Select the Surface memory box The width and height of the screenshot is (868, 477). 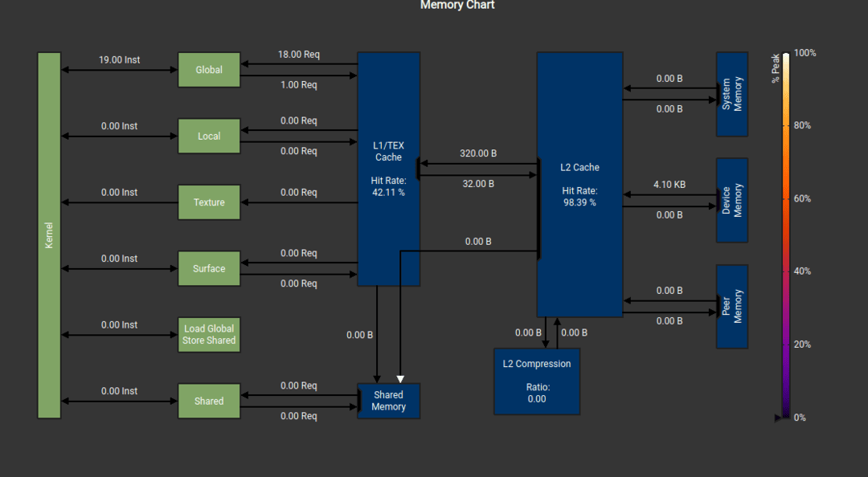coord(209,268)
